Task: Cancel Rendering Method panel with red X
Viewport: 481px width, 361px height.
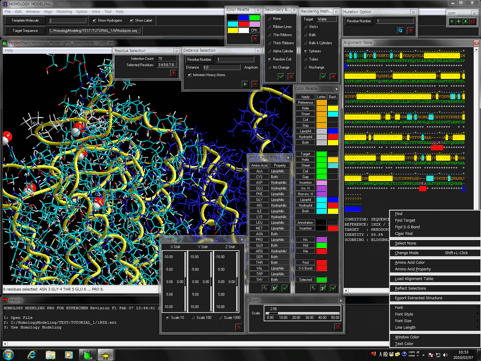Action: 333,77
